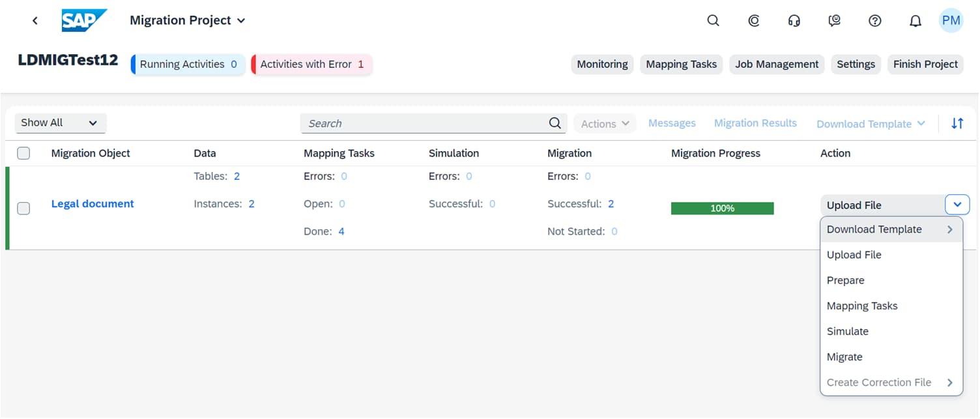Open the help question mark icon

click(x=874, y=21)
